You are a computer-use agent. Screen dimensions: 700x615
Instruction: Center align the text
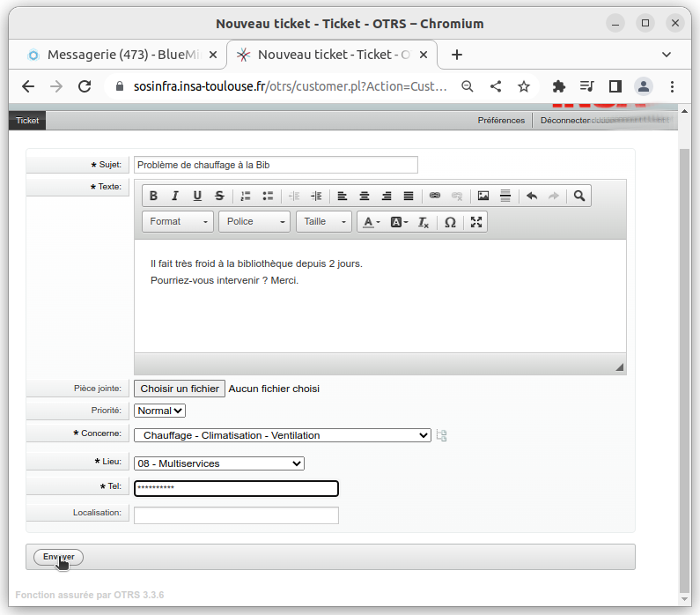coord(365,196)
